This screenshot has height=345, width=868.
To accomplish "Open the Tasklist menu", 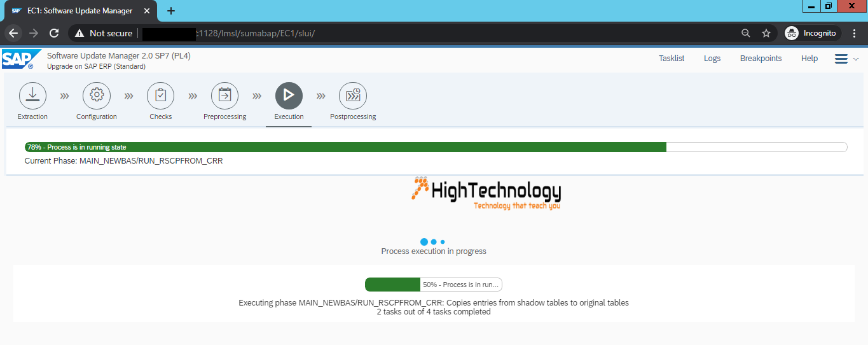I will pyautogui.click(x=672, y=59).
